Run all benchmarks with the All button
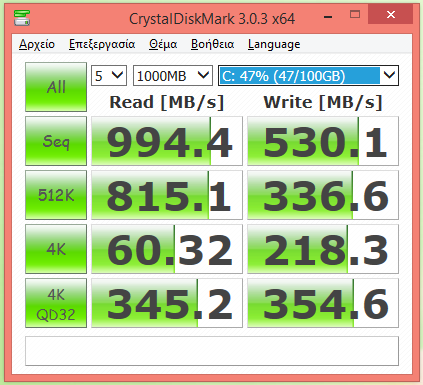423x385 pixels. click(56, 87)
